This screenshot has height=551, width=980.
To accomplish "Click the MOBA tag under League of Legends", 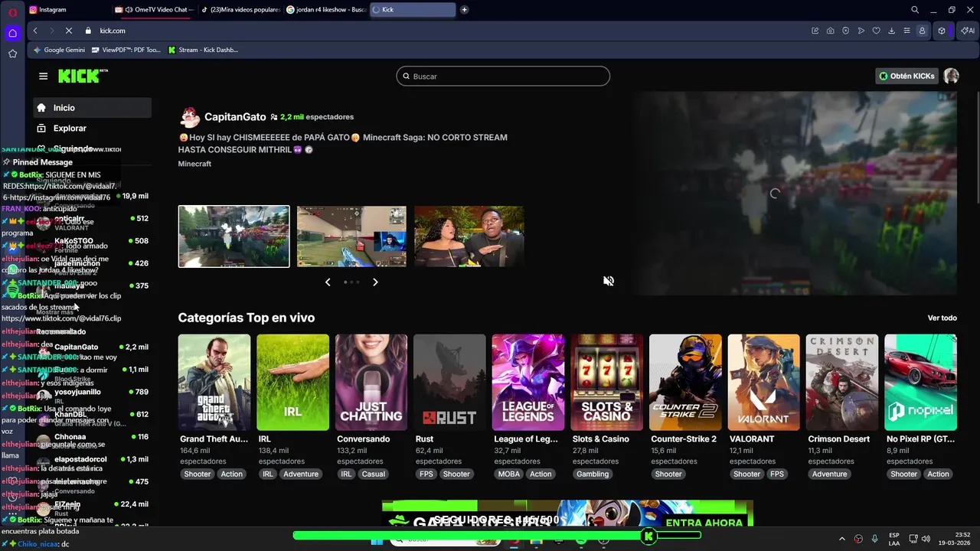I will 508,474.
